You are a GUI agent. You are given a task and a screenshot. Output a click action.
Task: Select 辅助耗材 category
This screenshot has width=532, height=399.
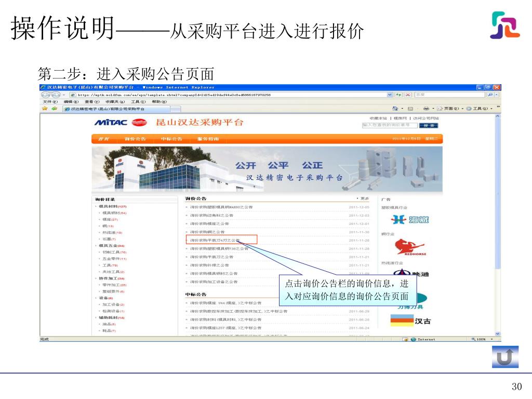(112, 317)
